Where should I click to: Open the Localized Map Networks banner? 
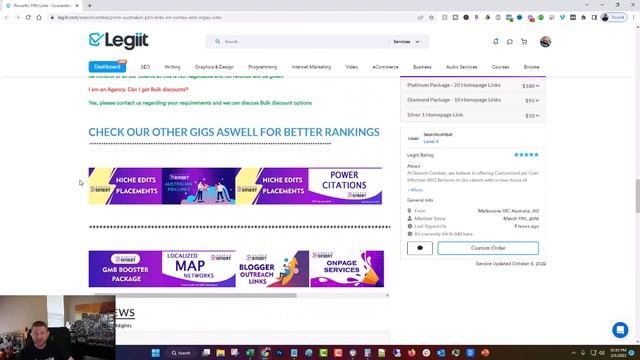click(x=199, y=269)
